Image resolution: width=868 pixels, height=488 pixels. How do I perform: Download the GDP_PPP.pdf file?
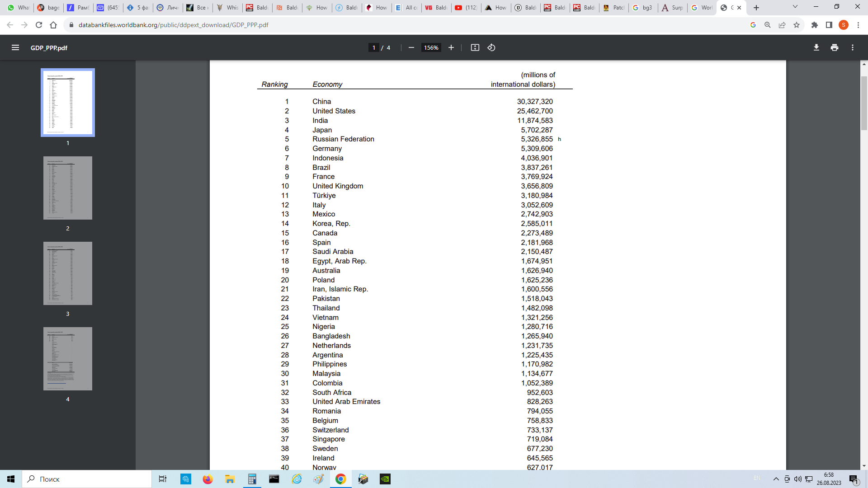(816, 47)
